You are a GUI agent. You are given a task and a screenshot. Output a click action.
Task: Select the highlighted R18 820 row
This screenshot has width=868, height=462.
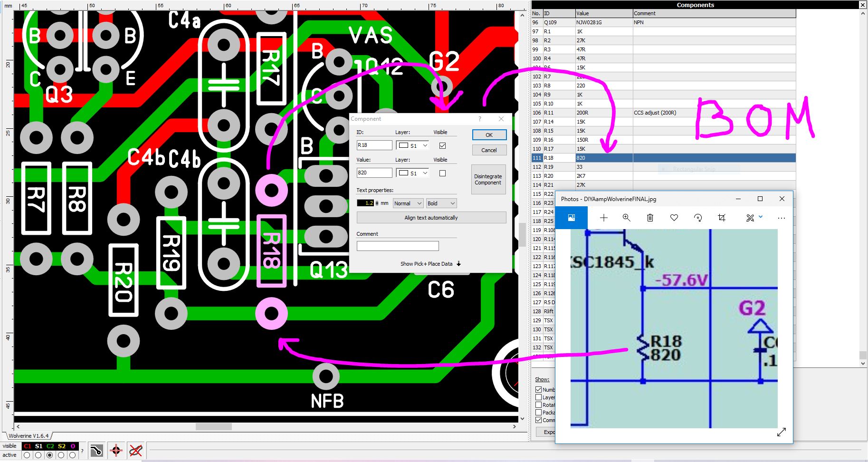[664, 158]
